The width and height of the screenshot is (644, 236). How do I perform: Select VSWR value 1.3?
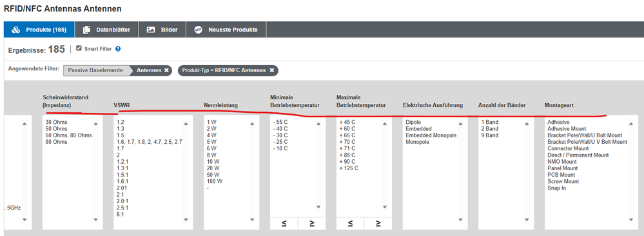tap(120, 129)
